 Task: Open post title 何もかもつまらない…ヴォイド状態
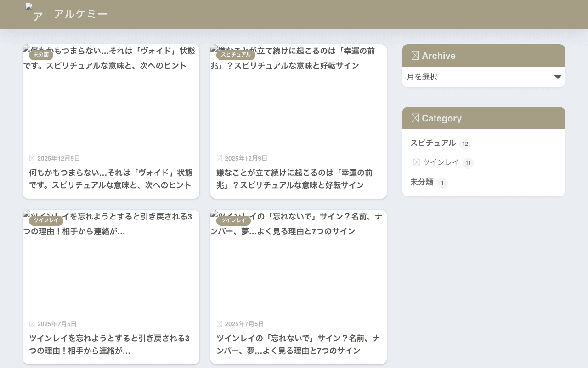[x=111, y=179]
